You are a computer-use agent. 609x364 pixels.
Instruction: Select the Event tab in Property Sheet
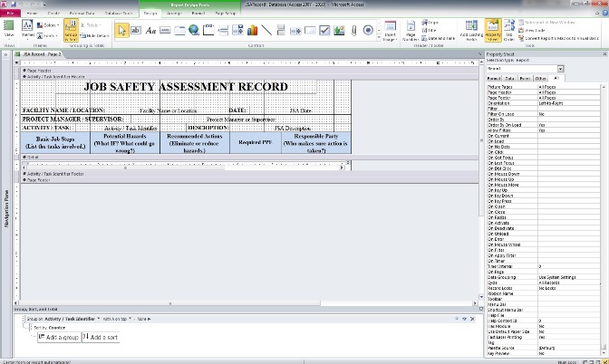tap(525, 79)
